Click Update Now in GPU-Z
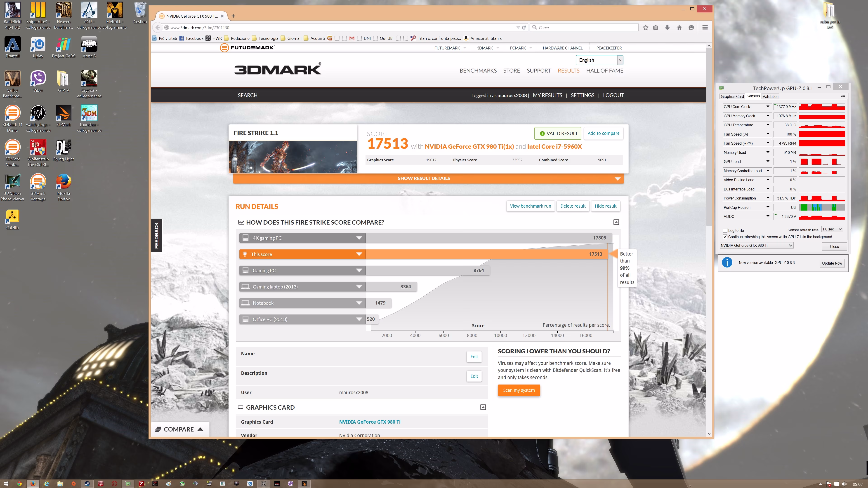Screen dimensions: 868x488 click(x=832, y=263)
